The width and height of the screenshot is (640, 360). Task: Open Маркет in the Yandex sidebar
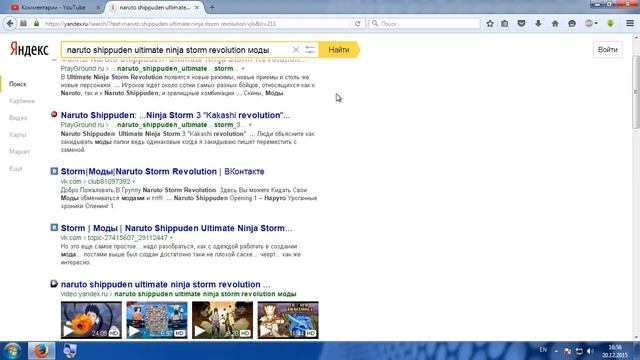click(19, 151)
